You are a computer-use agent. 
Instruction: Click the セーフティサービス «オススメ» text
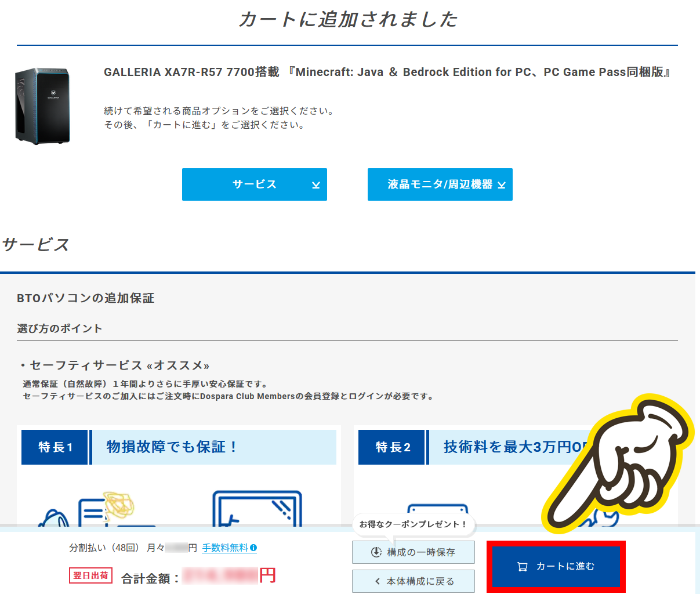[x=119, y=365]
